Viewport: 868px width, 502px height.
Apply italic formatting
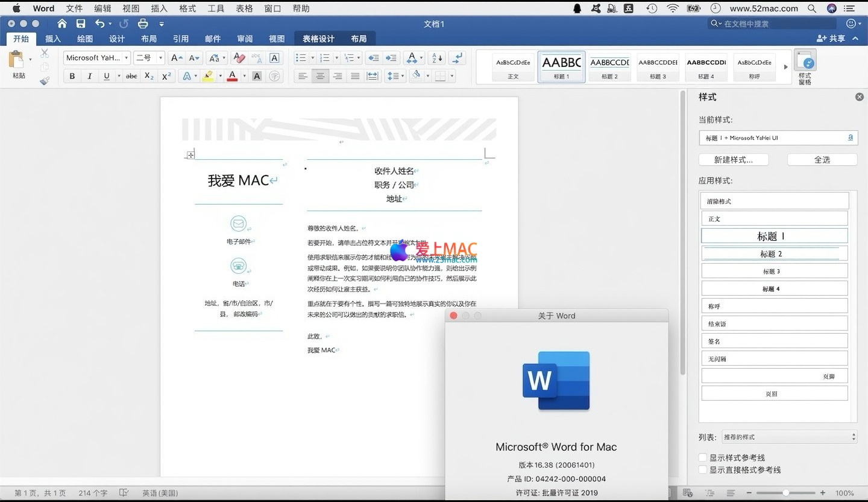click(x=89, y=76)
